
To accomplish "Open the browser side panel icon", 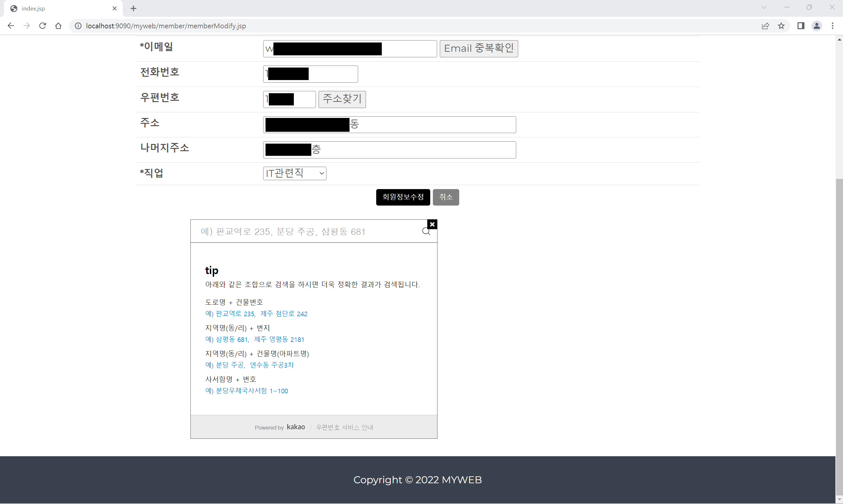I will point(801,26).
